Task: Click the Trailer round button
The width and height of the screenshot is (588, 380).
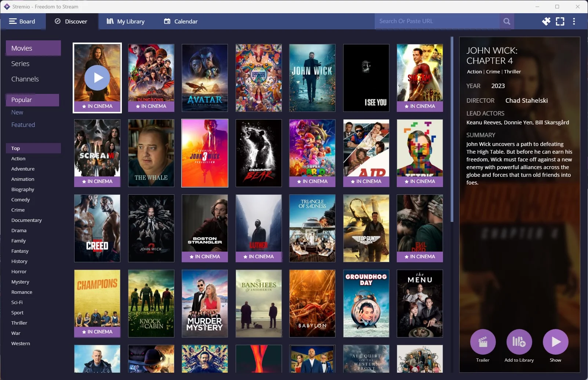Action: tap(483, 342)
